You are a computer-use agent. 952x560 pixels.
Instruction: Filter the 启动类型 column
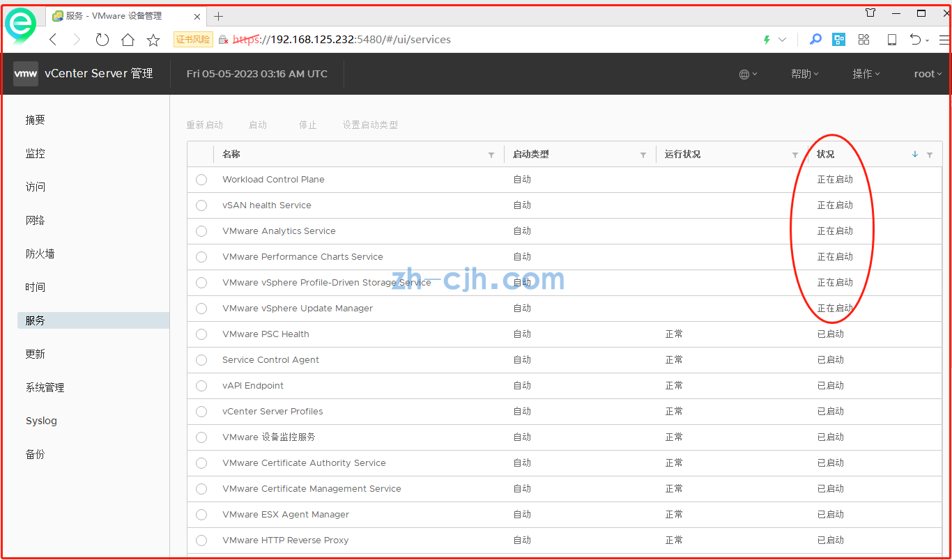tap(643, 155)
